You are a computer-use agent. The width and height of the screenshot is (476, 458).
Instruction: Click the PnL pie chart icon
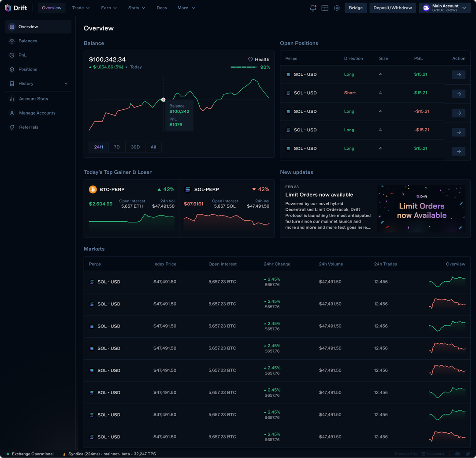tap(12, 55)
